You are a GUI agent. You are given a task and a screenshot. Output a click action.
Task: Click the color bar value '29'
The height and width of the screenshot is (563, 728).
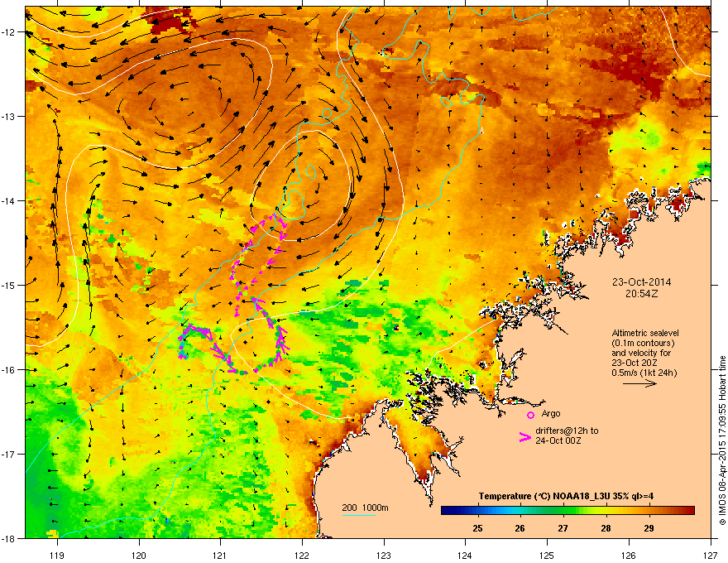649,528
